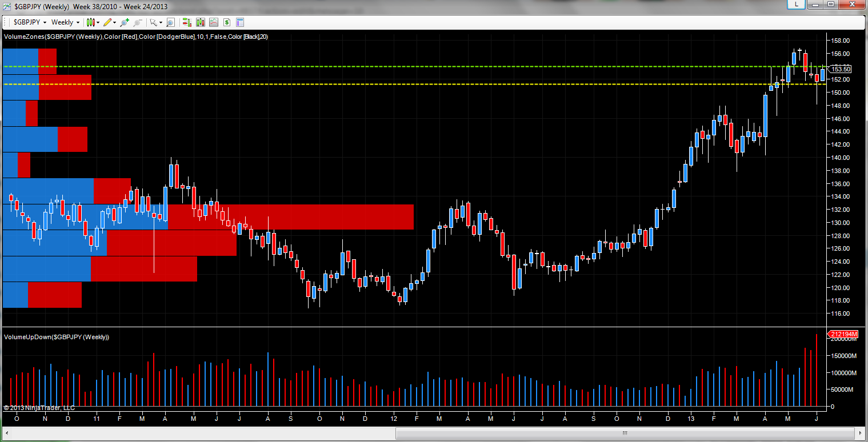Select the pencil drawing tools icon
This screenshot has width=868, height=442.
[107, 22]
